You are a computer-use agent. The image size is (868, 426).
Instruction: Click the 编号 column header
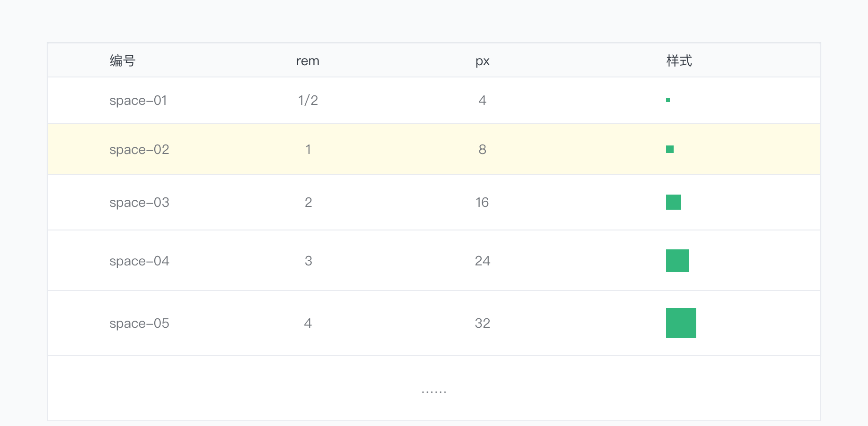click(123, 61)
